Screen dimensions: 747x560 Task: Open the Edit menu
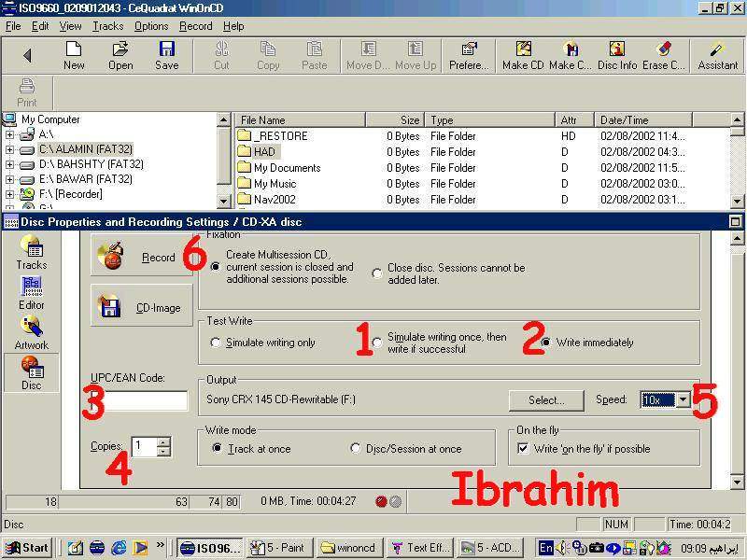[40, 26]
